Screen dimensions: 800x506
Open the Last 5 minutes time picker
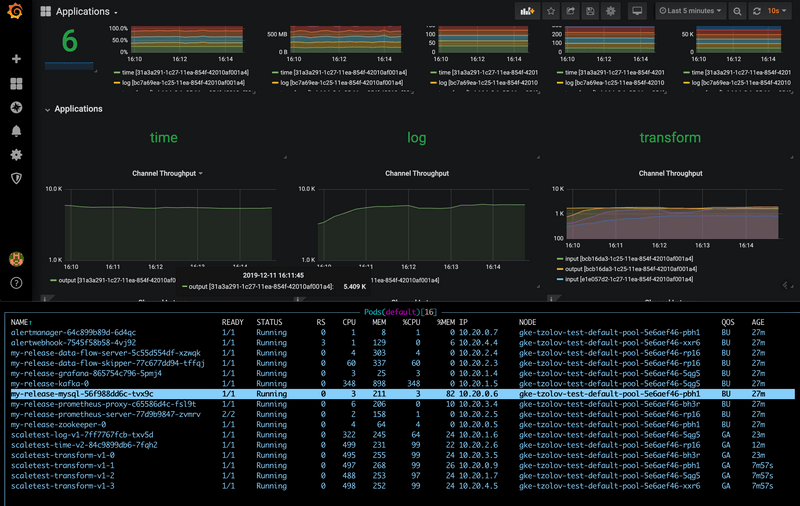coord(690,11)
